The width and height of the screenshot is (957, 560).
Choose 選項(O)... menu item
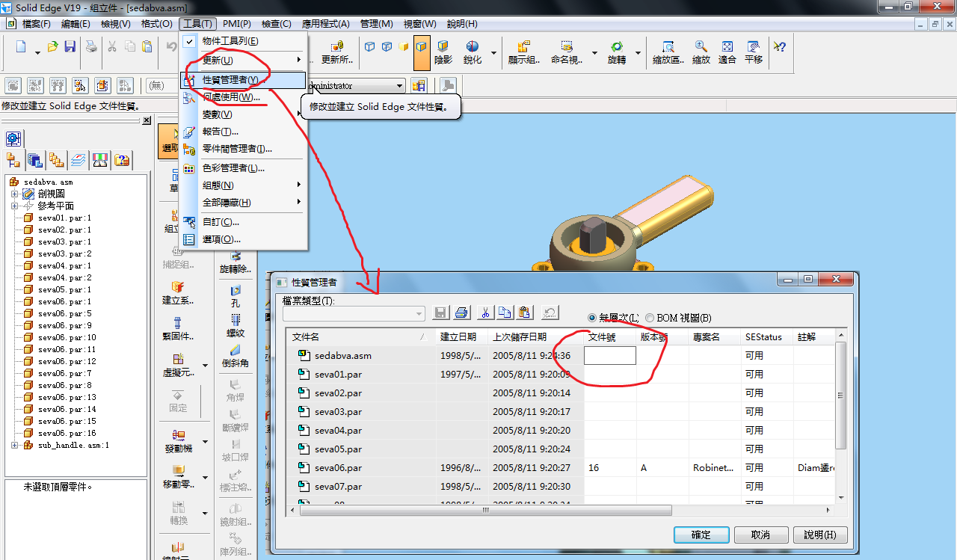244,239
